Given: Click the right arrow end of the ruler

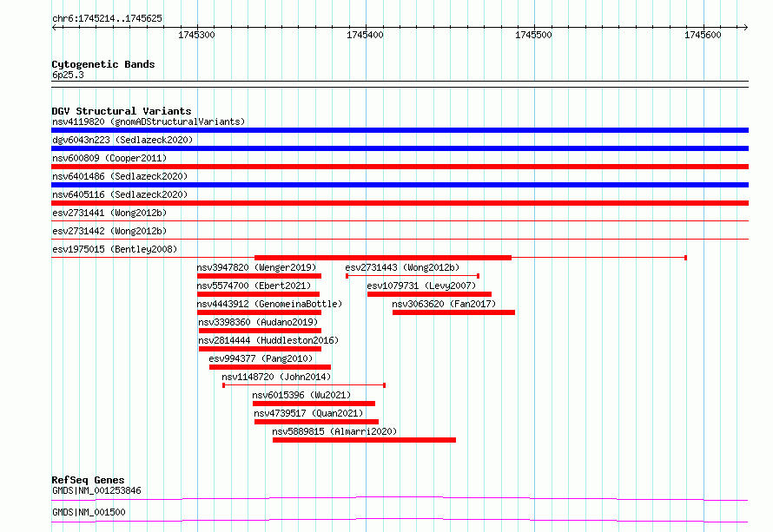Looking at the screenshot, I should [746, 27].
